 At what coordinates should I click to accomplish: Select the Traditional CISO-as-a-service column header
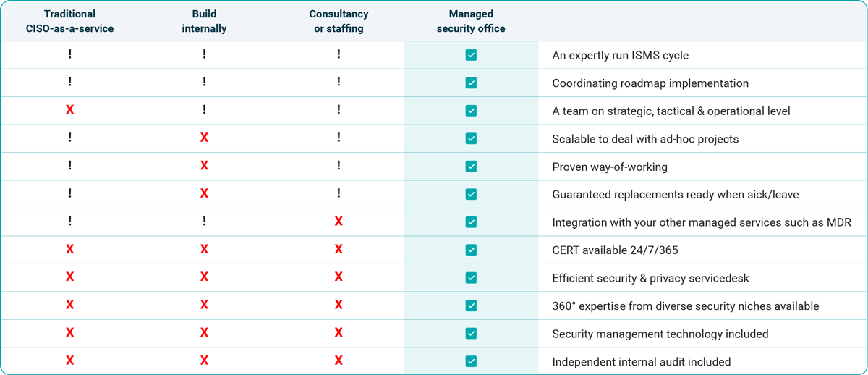tap(69, 21)
